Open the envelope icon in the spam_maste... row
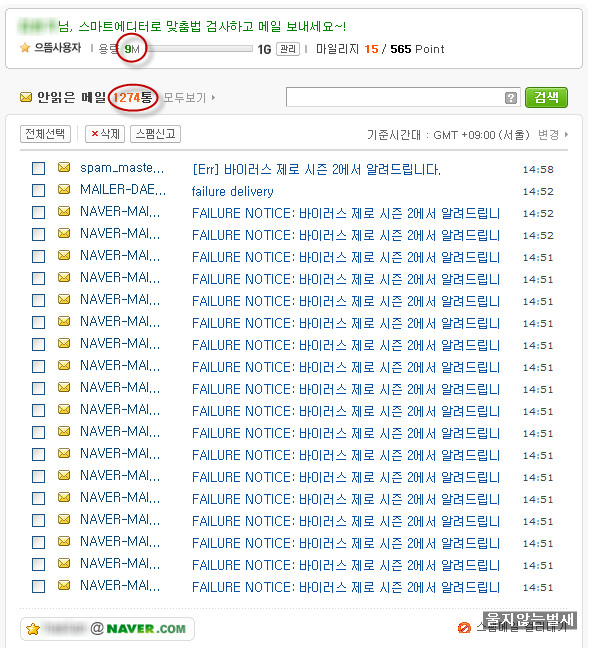Screen dimensions: 592x648 pyautogui.click(x=64, y=167)
